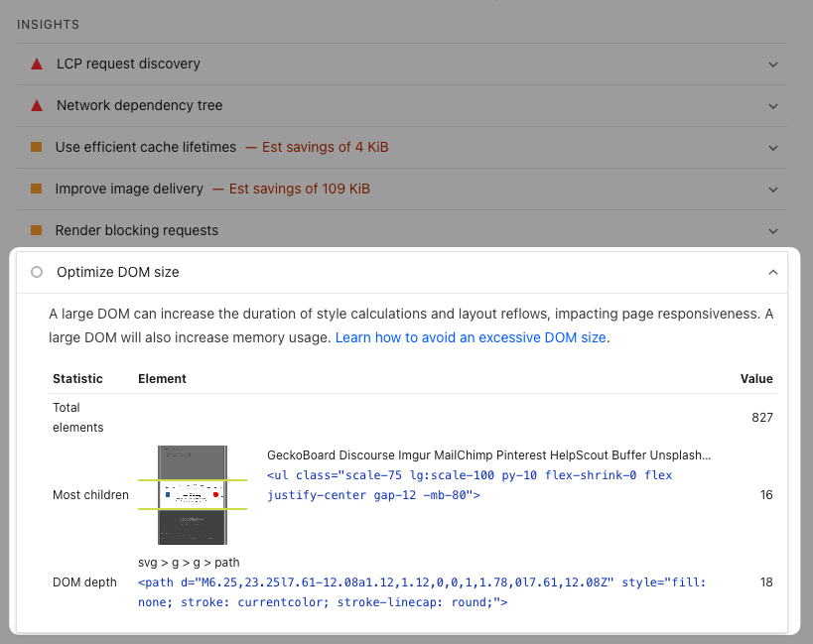The image size is (813, 644).
Task: Expand the Use efficient cache lifetimes insight
Action: tap(773, 147)
